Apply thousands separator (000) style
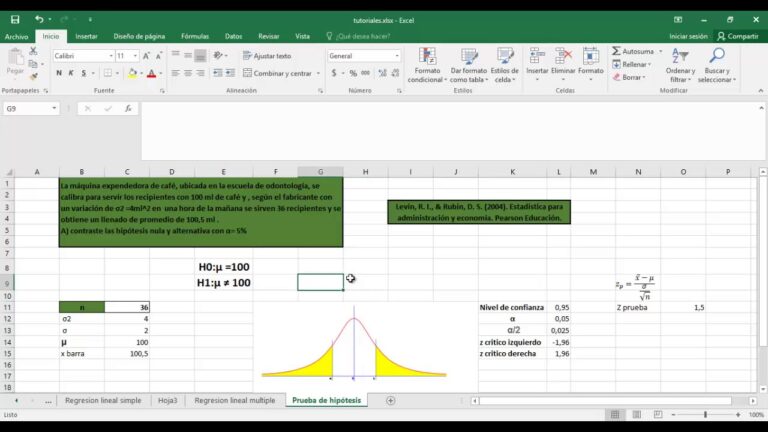 click(365, 73)
